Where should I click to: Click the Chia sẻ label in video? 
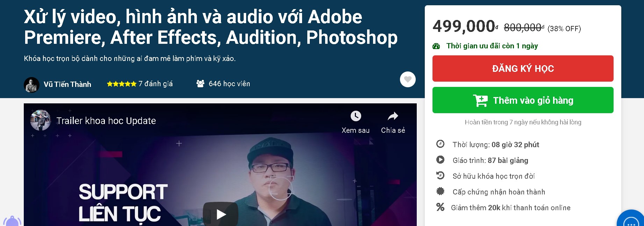[x=393, y=130]
